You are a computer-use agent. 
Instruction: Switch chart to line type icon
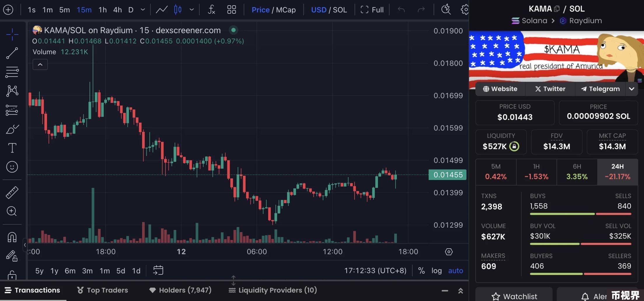click(161, 10)
